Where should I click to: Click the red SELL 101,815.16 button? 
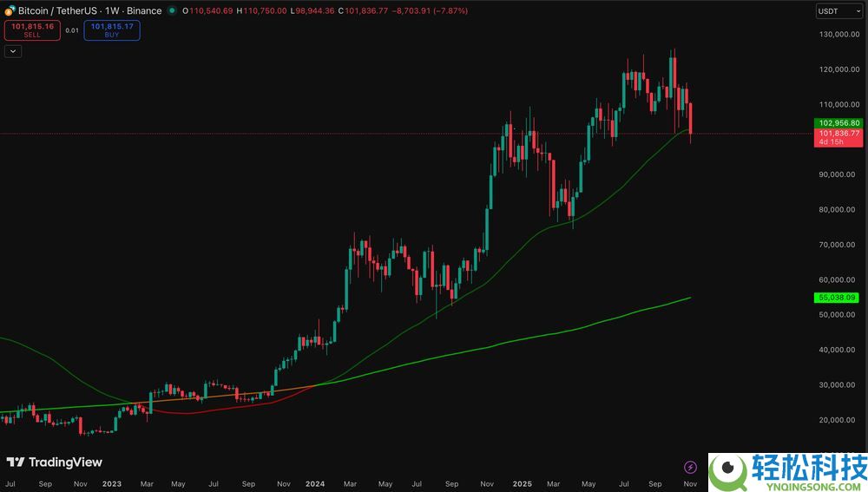[32, 30]
